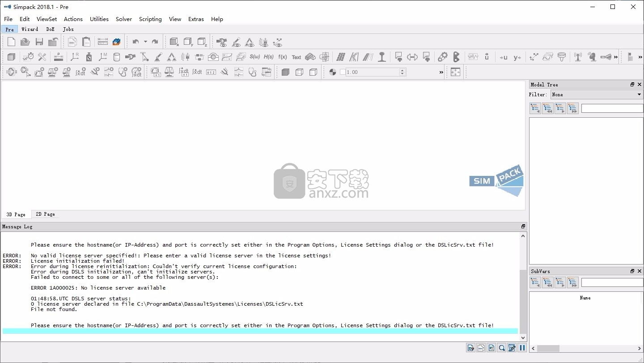Image resolution: width=644 pixels, height=363 pixels.
Task: Increase the 1.00 value with the up stepper arrow
Action: click(402, 70)
